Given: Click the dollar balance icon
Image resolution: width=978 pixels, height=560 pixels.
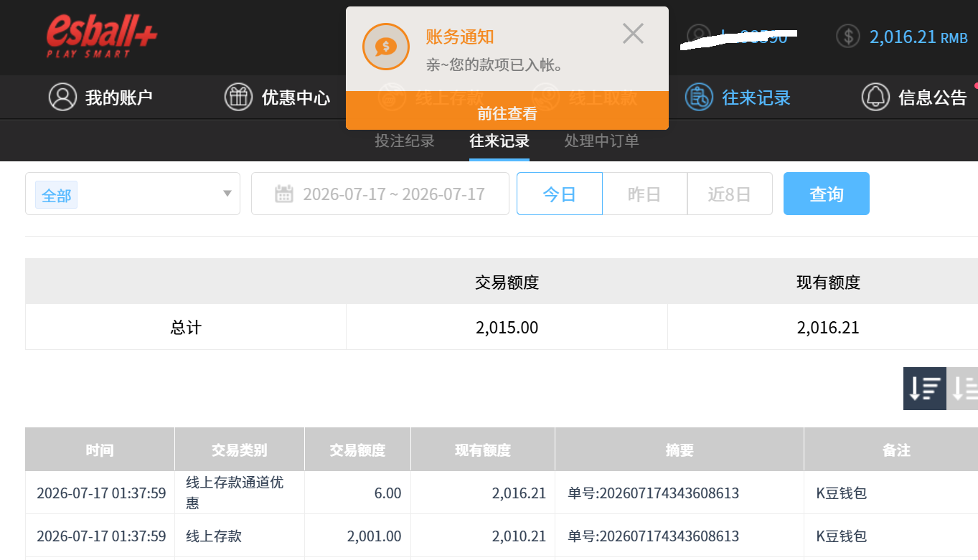Looking at the screenshot, I should tap(848, 36).
